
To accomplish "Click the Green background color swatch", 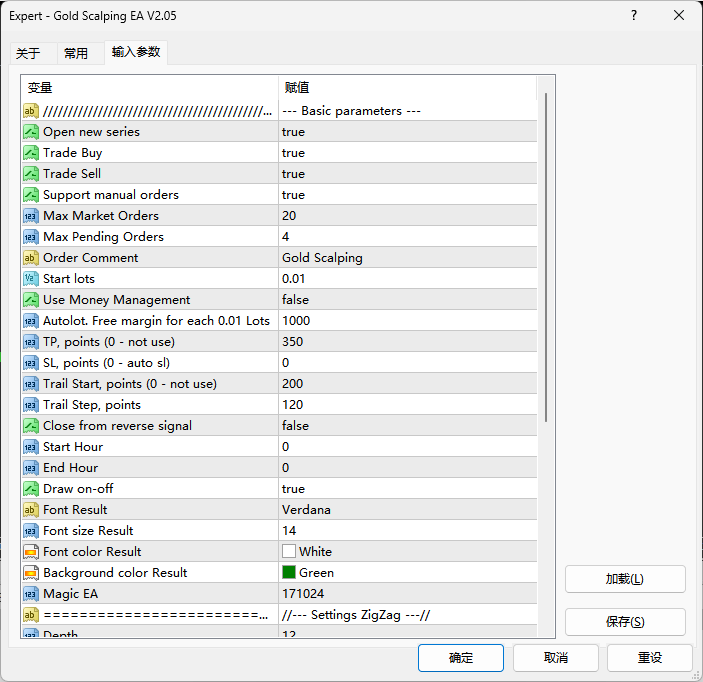I will (289, 573).
